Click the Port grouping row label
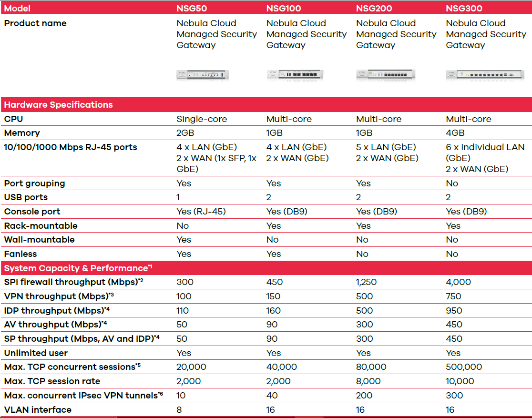The height and width of the screenshot is (418, 532). click(35, 184)
